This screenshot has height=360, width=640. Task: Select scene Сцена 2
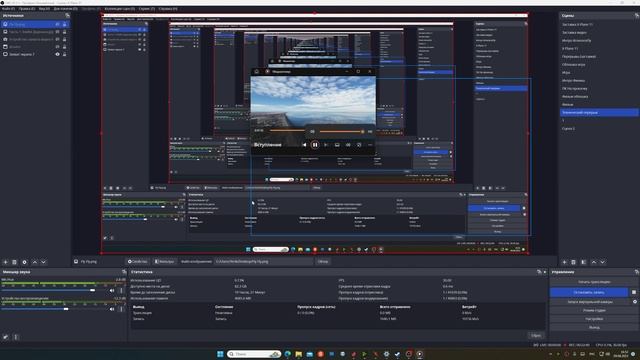point(569,129)
